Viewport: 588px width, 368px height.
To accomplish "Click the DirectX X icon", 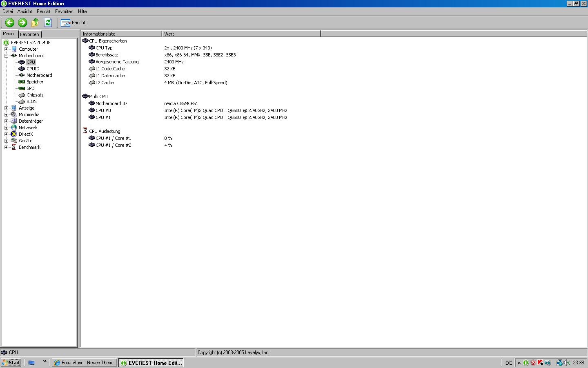I will coord(14,134).
